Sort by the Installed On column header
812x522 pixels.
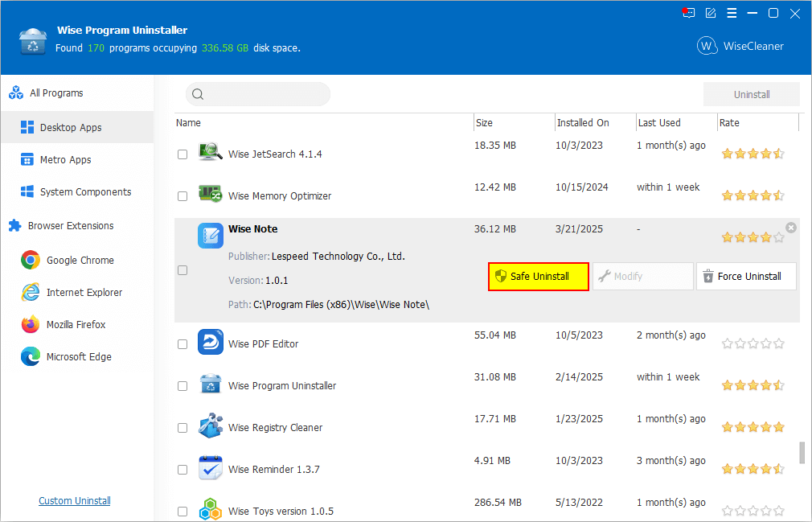595,123
